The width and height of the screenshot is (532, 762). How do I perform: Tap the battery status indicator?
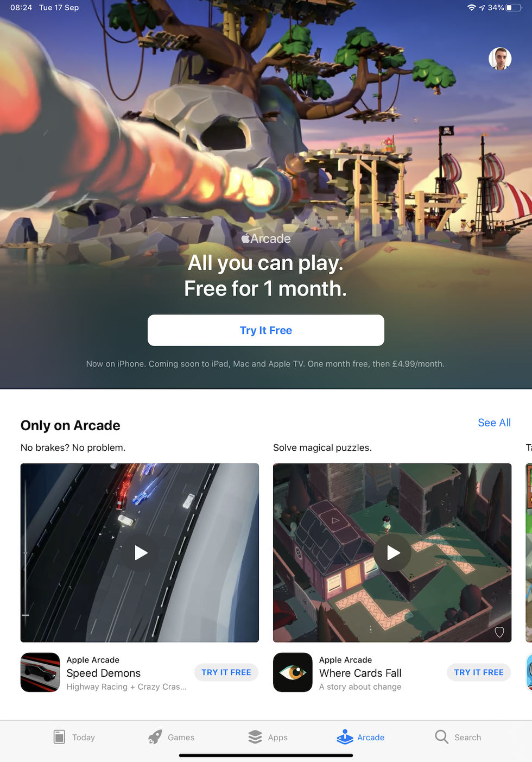(514, 8)
